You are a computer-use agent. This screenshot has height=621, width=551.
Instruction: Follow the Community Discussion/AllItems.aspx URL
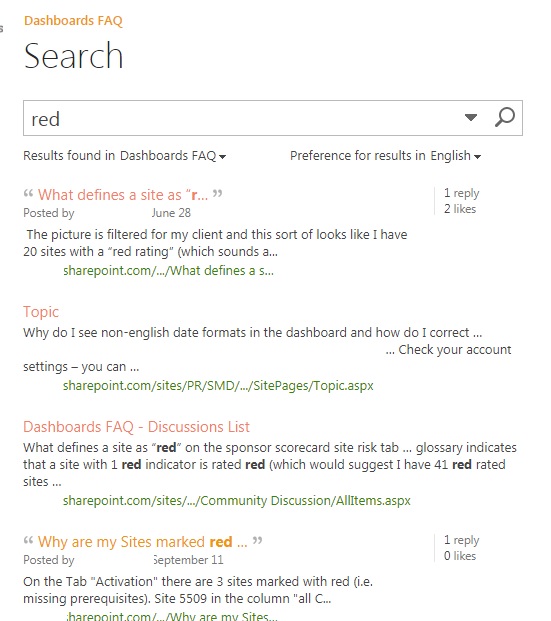236,501
